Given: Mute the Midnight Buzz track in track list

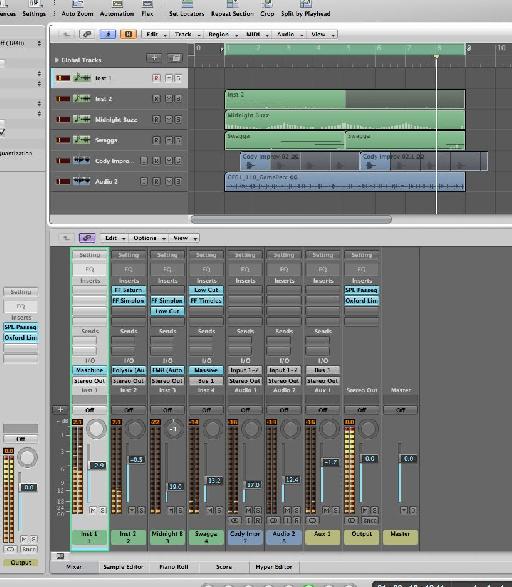Looking at the screenshot, I should pos(169,119).
